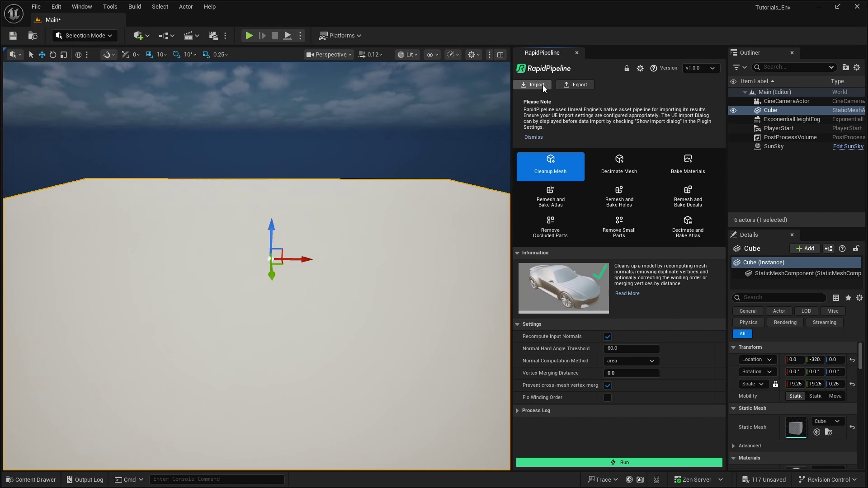
Task: Open the RapidPipeline version dropdown
Action: tap(701, 68)
